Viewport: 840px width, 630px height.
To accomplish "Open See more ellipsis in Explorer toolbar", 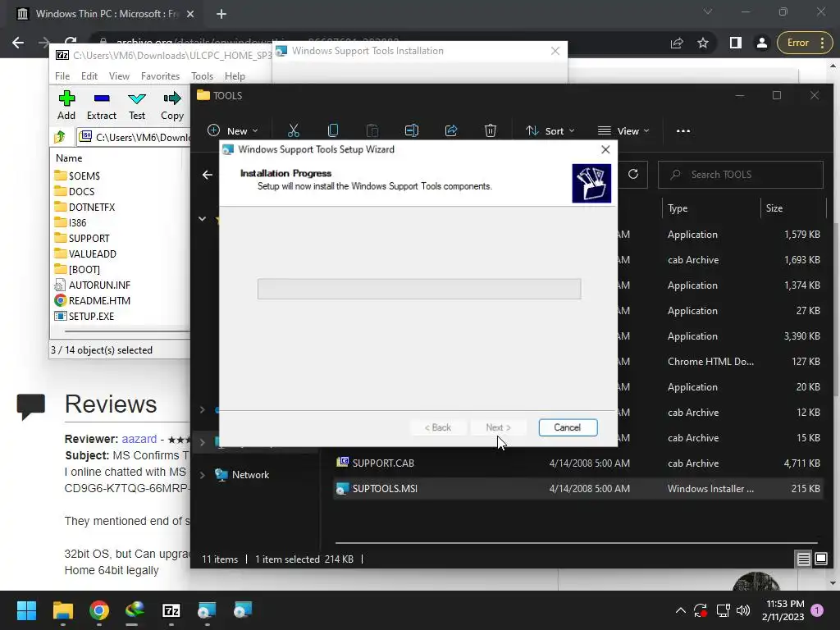I will pyautogui.click(x=683, y=130).
